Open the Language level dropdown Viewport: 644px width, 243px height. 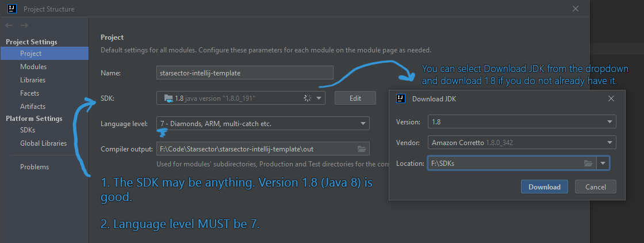363,123
